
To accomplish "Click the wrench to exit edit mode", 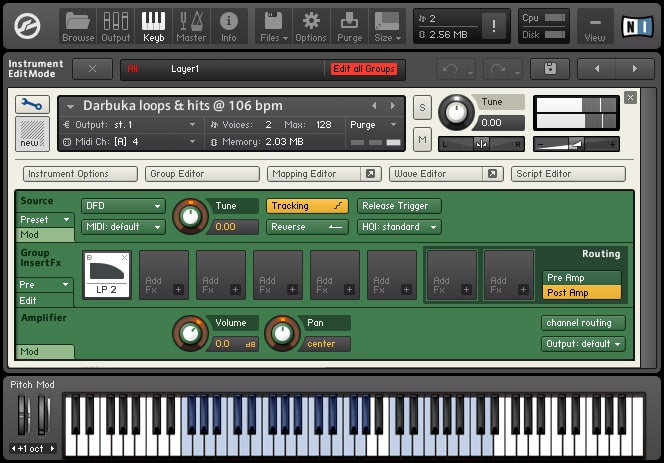I will [32, 104].
